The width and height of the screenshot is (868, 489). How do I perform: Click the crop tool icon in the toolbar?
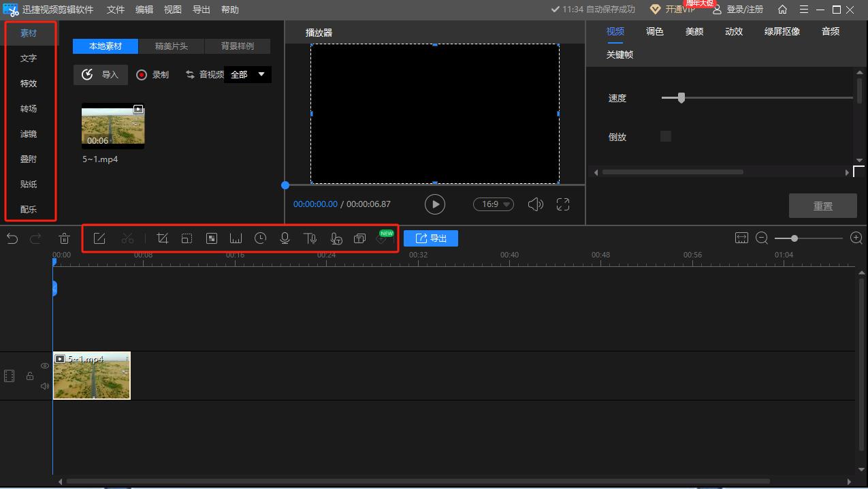click(x=163, y=238)
